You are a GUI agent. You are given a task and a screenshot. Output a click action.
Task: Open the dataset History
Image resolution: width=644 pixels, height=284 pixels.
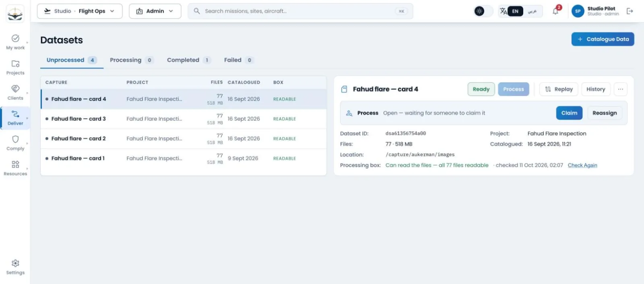[596, 89]
